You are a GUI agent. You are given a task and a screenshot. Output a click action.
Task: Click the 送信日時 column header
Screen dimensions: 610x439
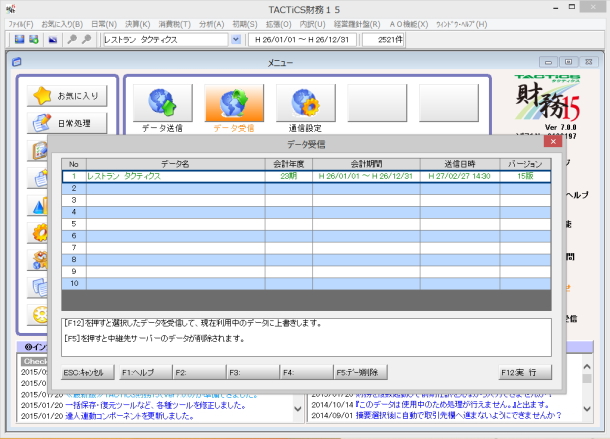point(460,164)
